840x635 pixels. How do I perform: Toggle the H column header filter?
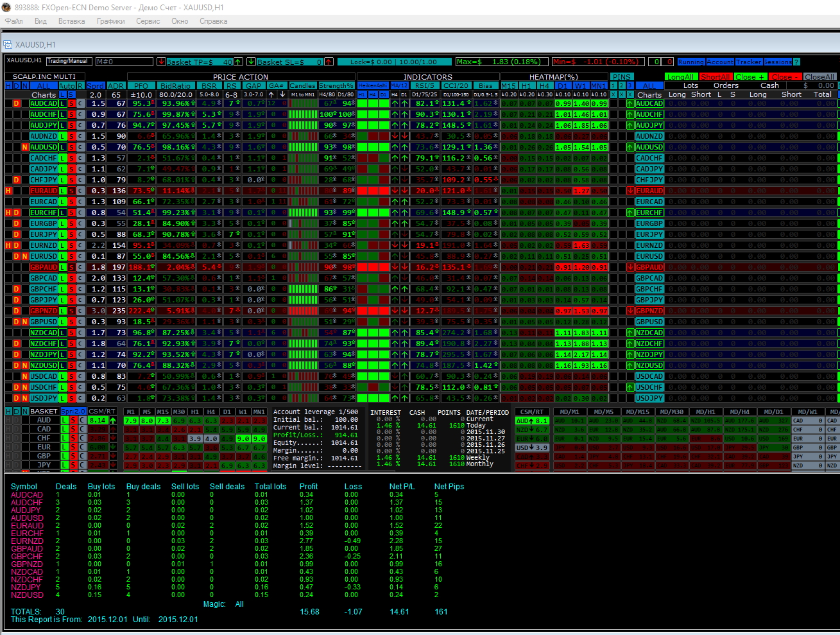[8, 85]
